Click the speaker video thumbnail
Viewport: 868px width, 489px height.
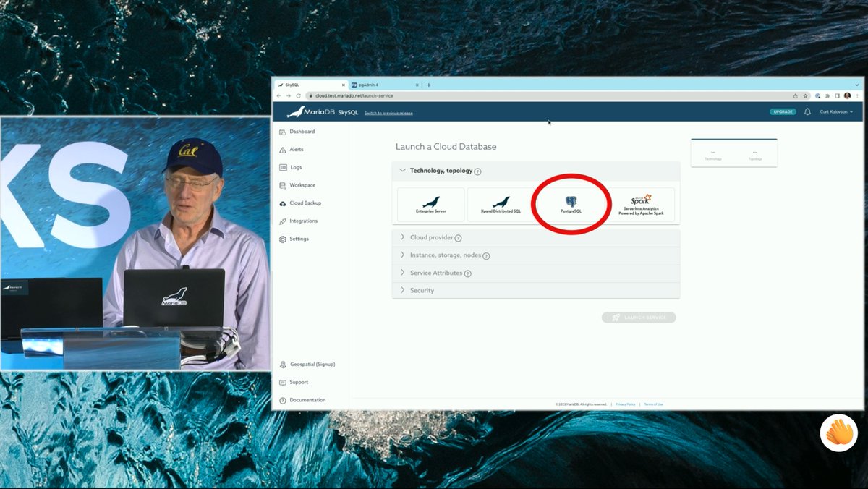(135, 243)
